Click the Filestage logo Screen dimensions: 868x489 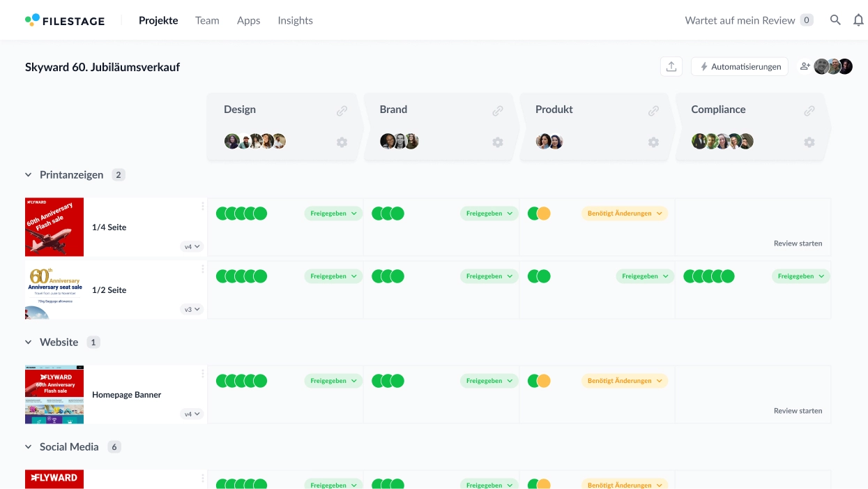click(x=64, y=20)
